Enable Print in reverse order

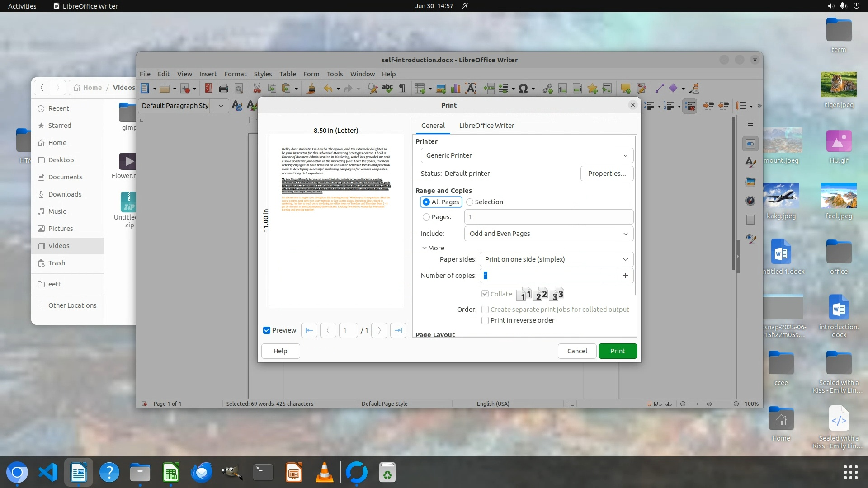(485, 320)
